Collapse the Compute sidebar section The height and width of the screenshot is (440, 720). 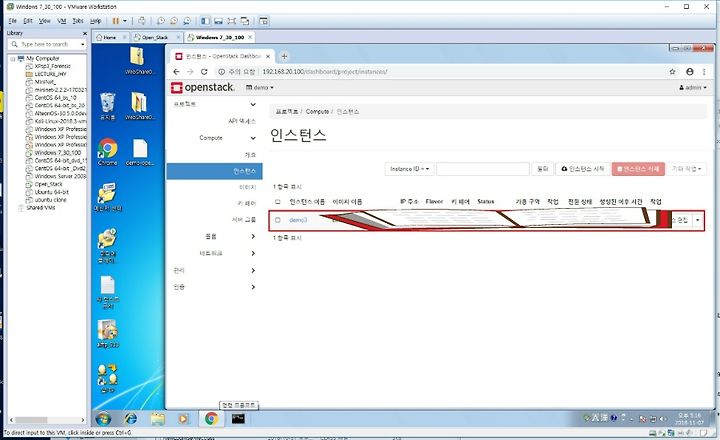pyautogui.click(x=253, y=138)
